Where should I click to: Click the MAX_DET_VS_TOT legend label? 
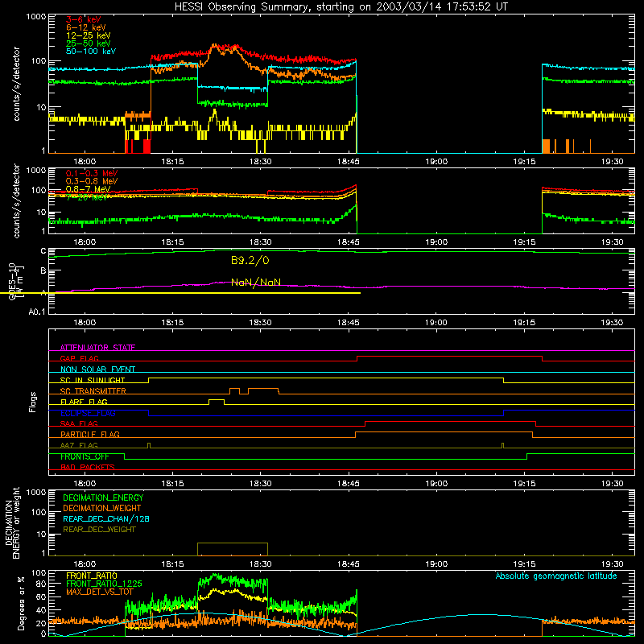tap(99, 592)
